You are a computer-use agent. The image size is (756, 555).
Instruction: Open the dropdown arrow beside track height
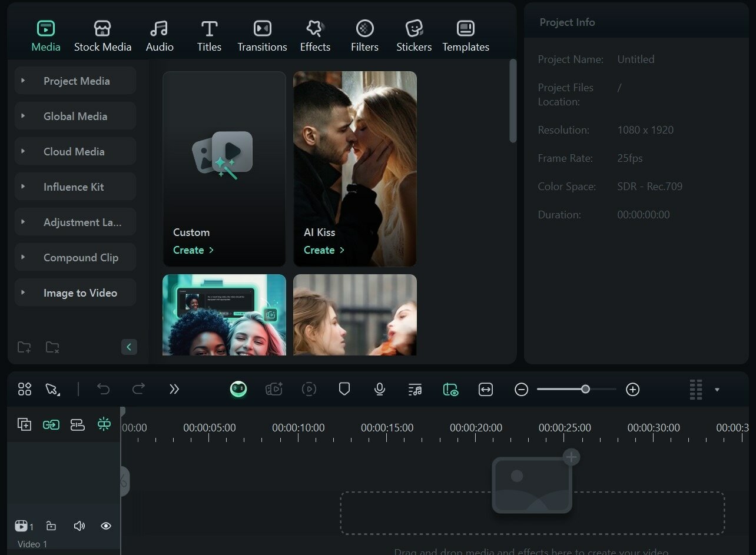pos(717,390)
